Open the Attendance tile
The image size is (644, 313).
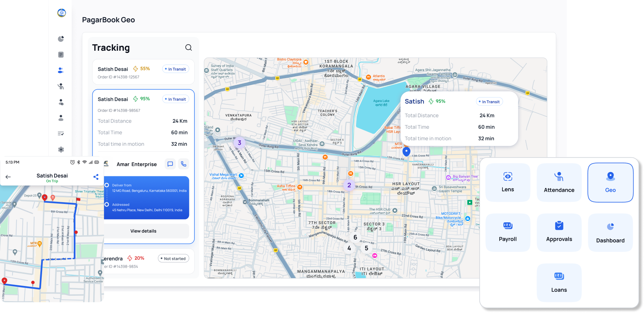point(559,183)
